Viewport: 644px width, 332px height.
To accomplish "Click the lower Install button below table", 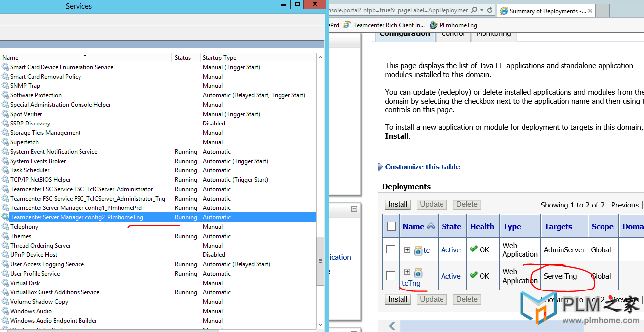I will [x=398, y=299].
